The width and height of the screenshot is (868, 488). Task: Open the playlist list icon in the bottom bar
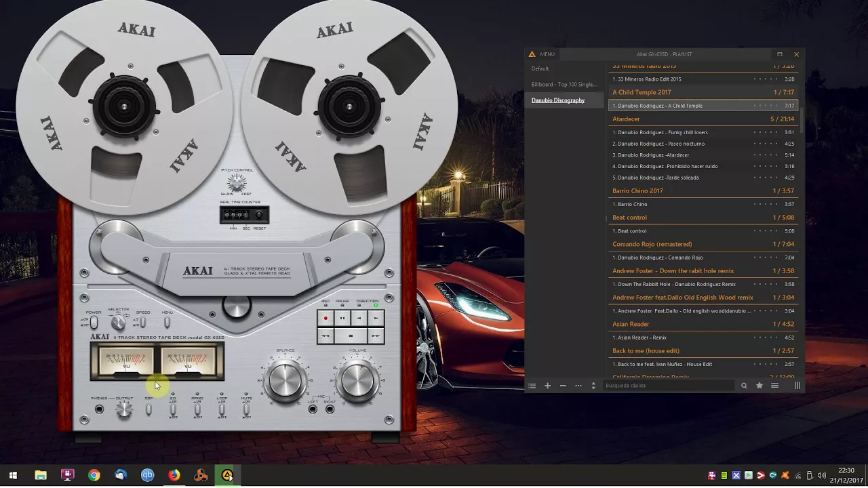click(532, 386)
